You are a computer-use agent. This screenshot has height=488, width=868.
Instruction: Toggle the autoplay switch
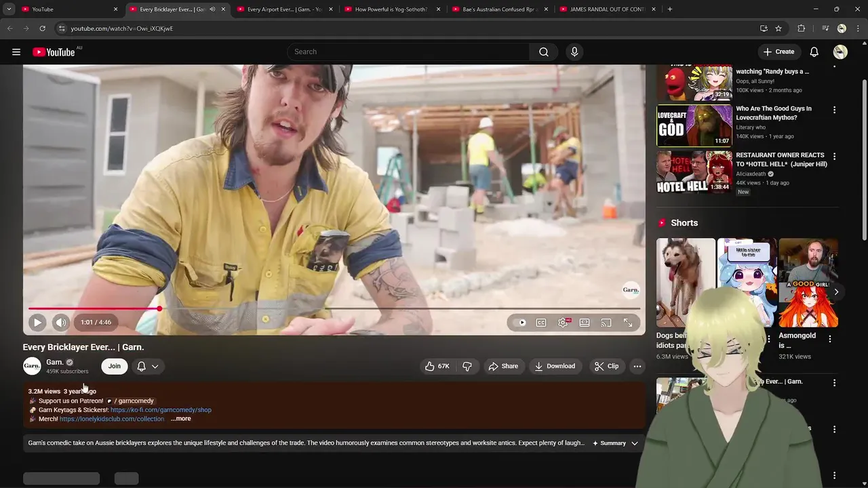coord(520,323)
